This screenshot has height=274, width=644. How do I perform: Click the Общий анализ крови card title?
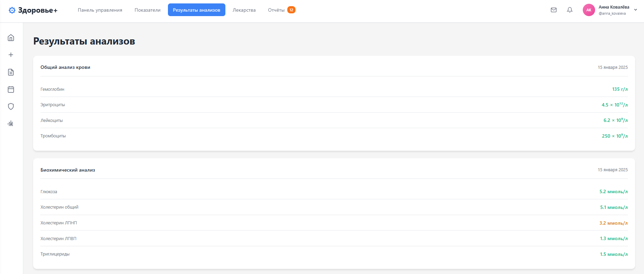tap(65, 67)
